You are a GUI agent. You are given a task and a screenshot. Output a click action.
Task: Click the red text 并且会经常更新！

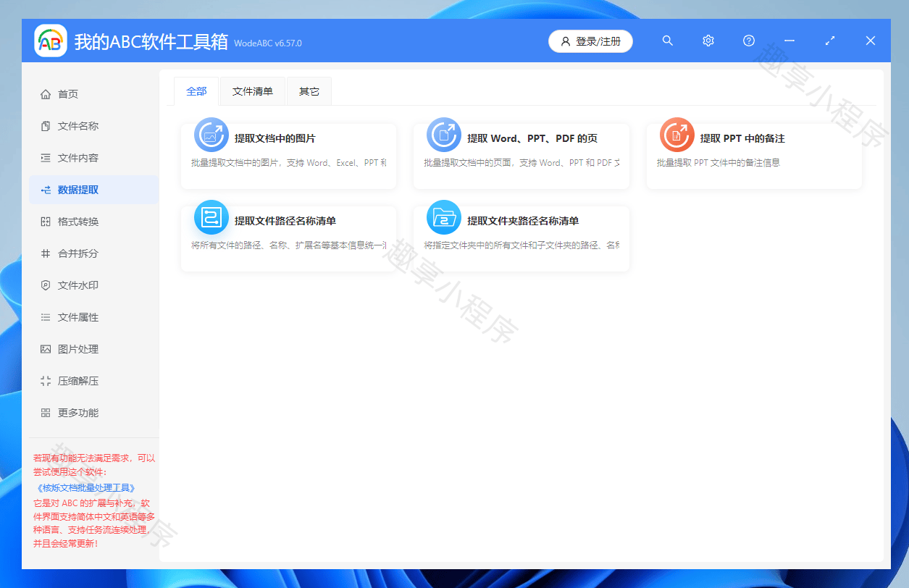(x=66, y=543)
